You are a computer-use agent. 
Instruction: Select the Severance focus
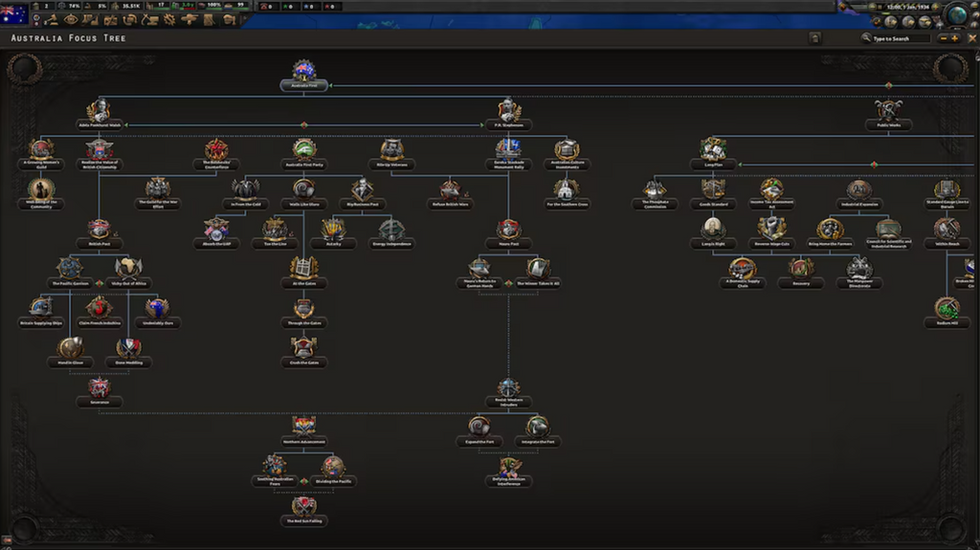click(100, 392)
